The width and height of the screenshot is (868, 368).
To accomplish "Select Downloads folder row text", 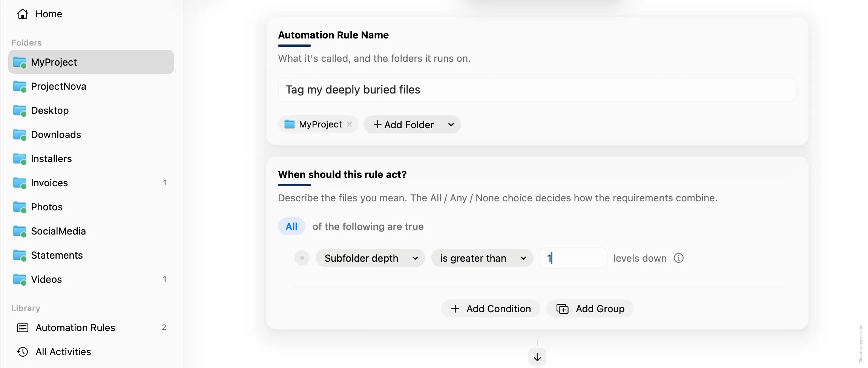I will 56,135.
